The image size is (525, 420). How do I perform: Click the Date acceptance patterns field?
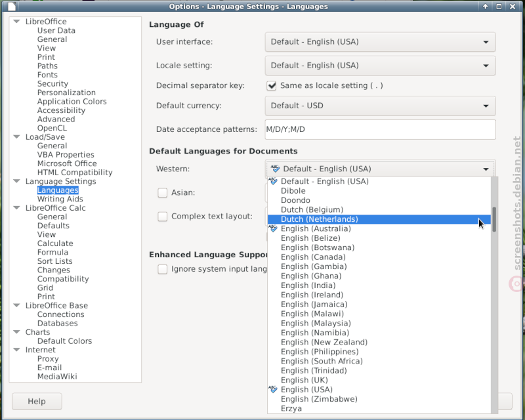pyautogui.click(x=380, y=129)
